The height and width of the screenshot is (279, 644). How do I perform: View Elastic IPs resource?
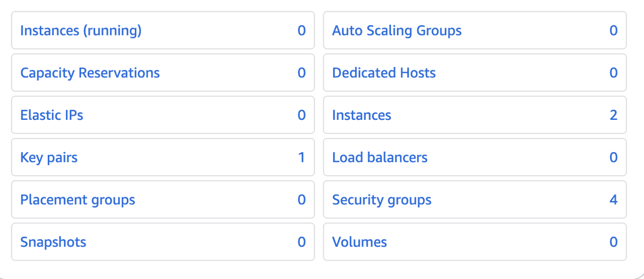click(52, 116)
